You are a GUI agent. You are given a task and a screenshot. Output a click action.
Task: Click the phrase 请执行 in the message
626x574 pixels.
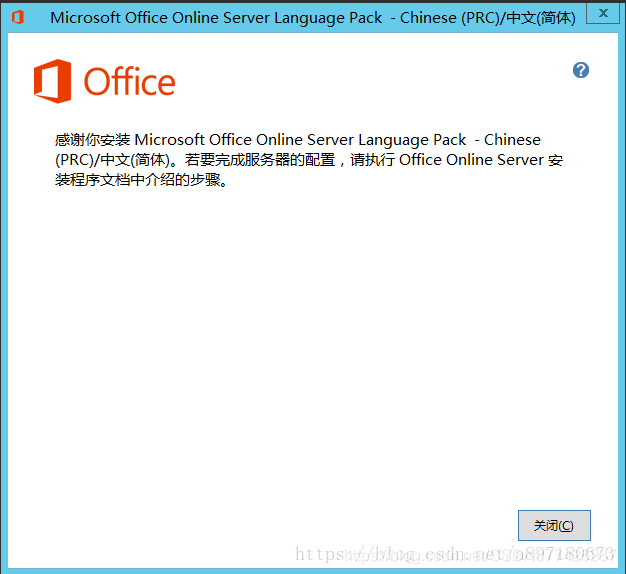[x=372, y=160]
